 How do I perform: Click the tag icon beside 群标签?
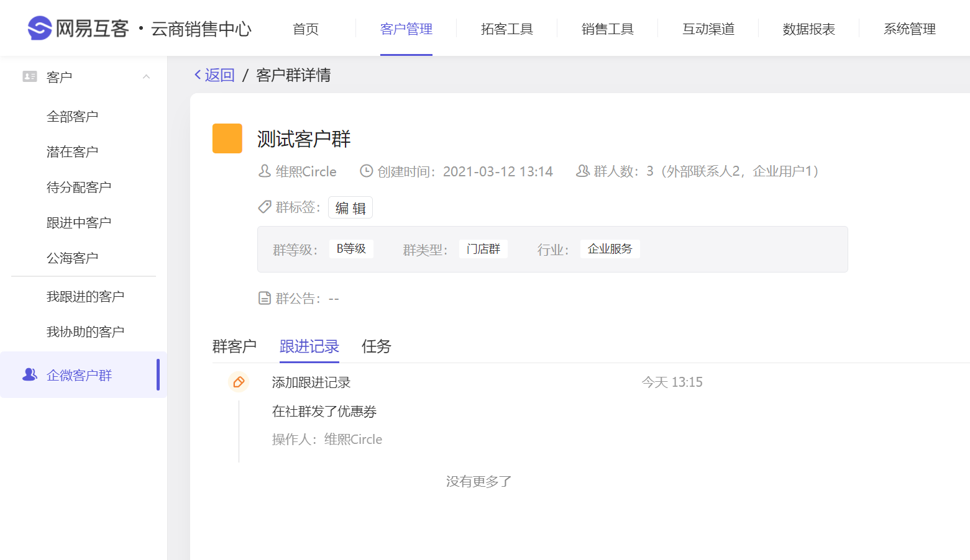[265, 207]
